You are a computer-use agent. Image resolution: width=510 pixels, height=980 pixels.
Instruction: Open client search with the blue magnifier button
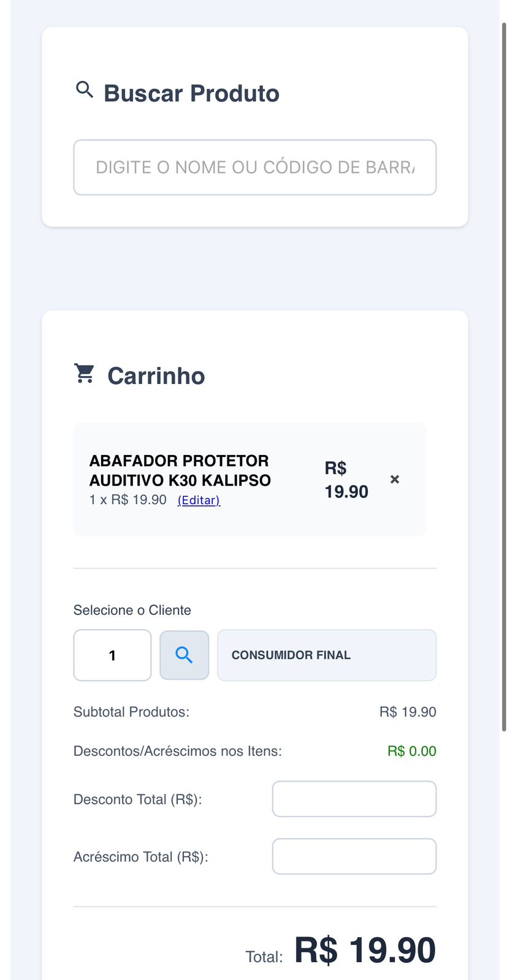tap(184, 655)
